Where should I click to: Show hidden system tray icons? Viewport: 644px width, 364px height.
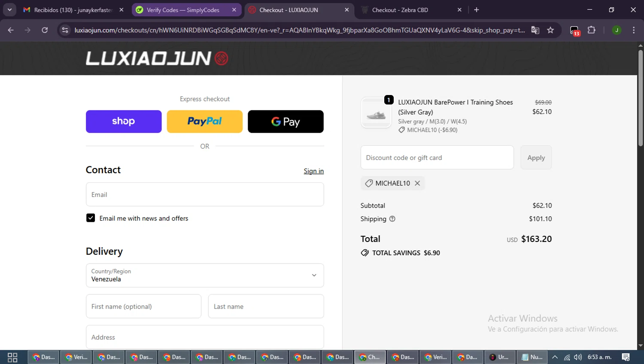pos(555,357)
